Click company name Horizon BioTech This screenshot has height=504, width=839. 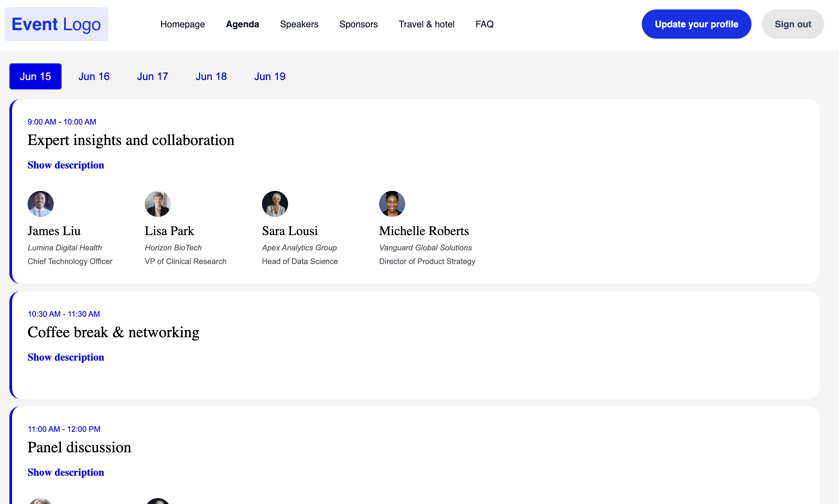click(x=173, y=248)
